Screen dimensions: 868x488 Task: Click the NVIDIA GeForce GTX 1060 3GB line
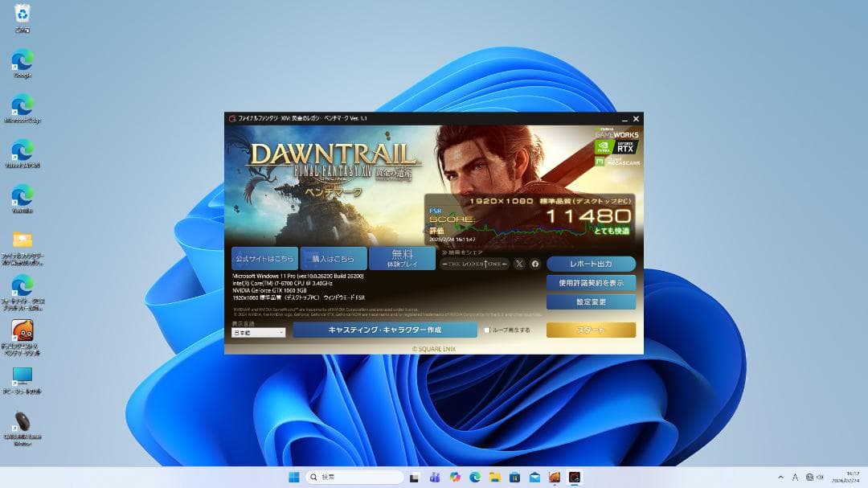[x=269, y=290]
